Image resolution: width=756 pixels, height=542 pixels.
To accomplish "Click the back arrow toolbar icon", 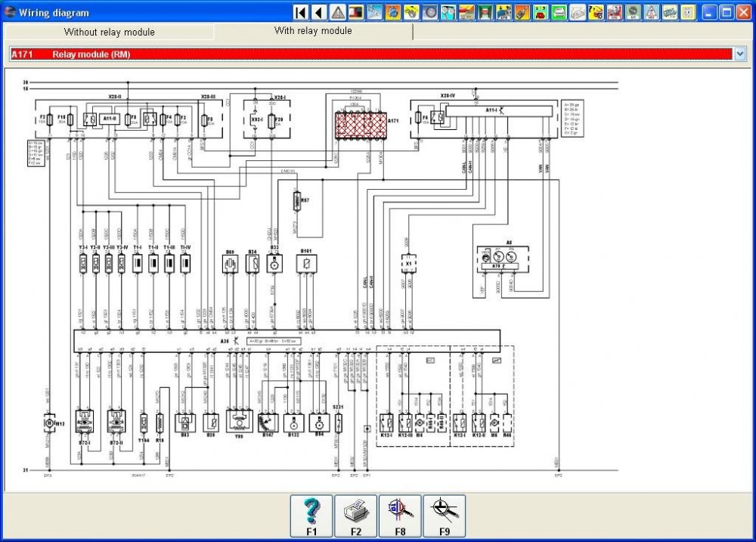I will click(x=319, y=13).
